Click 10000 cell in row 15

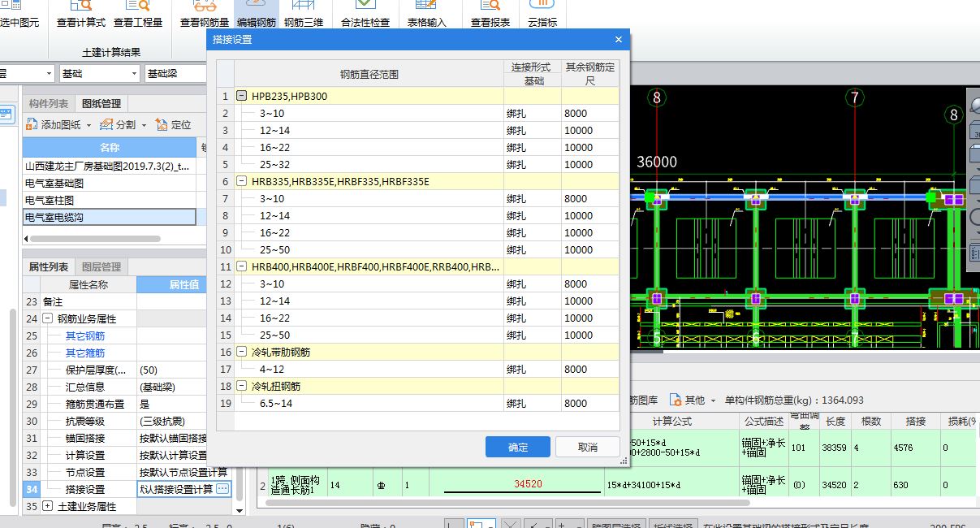[x=590, y=335]
